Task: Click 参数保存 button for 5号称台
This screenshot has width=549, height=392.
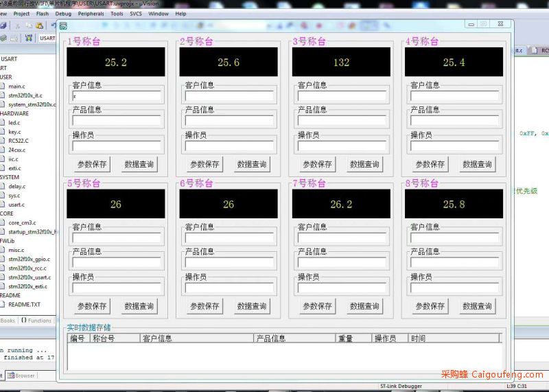Action: click(92, 306)
